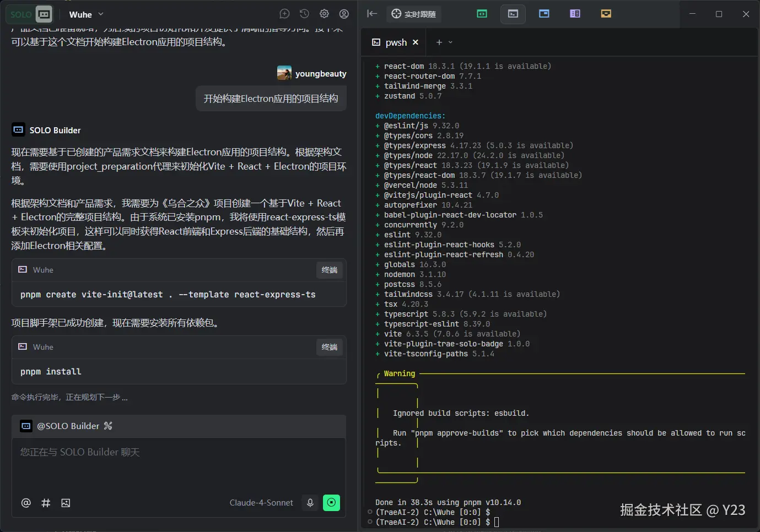The image size is (760, 532).
Task: Collapse the right panel with arrow icon
Action: click(372, 14)
